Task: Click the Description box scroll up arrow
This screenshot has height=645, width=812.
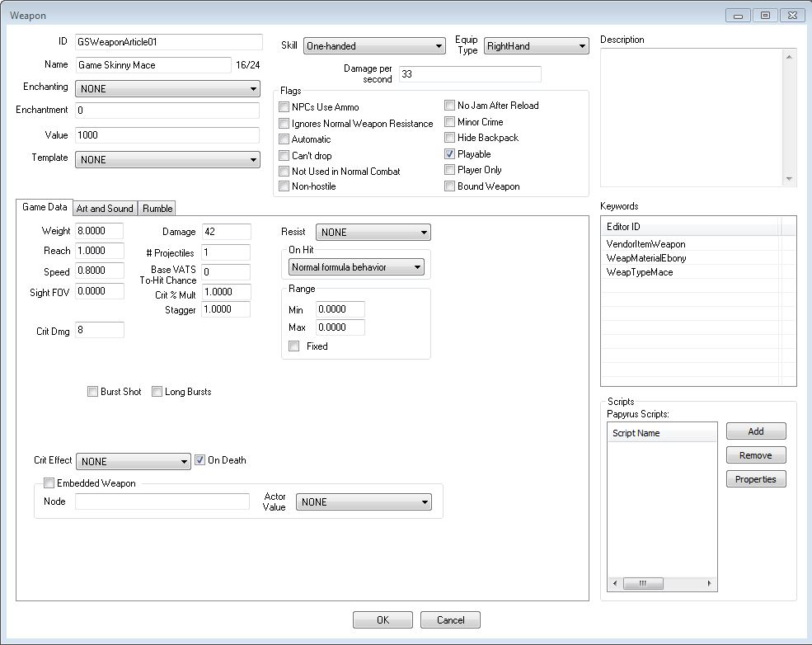Action: pos(789,57)
